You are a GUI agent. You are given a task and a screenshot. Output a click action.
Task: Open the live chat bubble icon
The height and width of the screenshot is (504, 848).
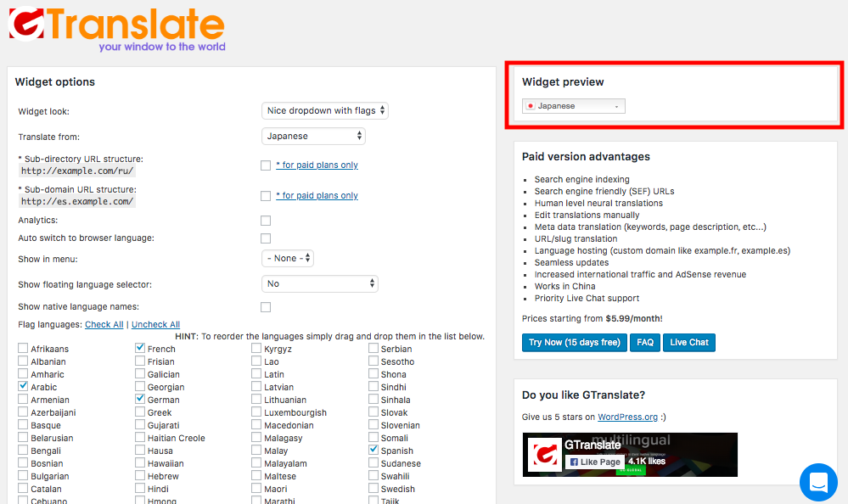[x=818, y=482]
